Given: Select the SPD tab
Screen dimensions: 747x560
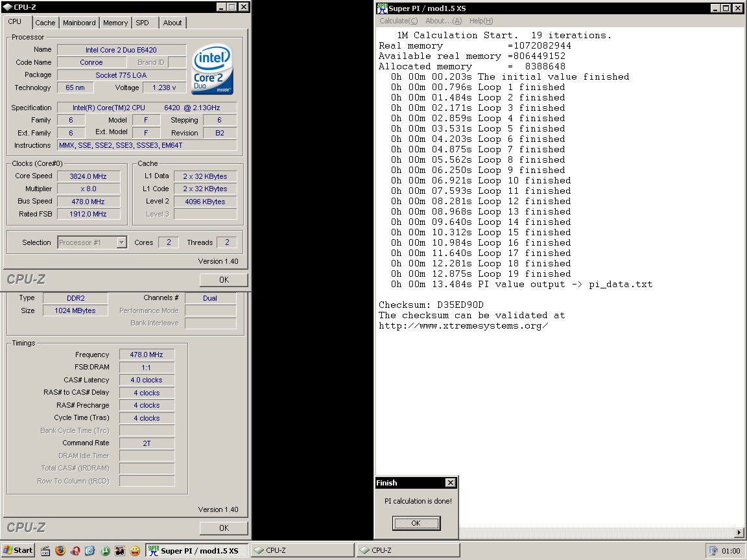Looking at the screenshot, I should (142, 23).
